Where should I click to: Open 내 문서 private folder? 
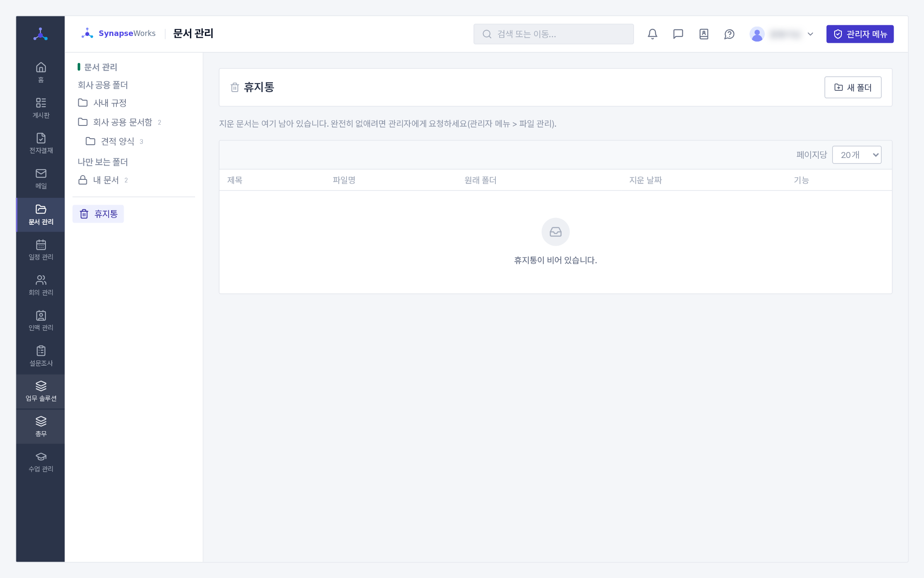point(103,180)
